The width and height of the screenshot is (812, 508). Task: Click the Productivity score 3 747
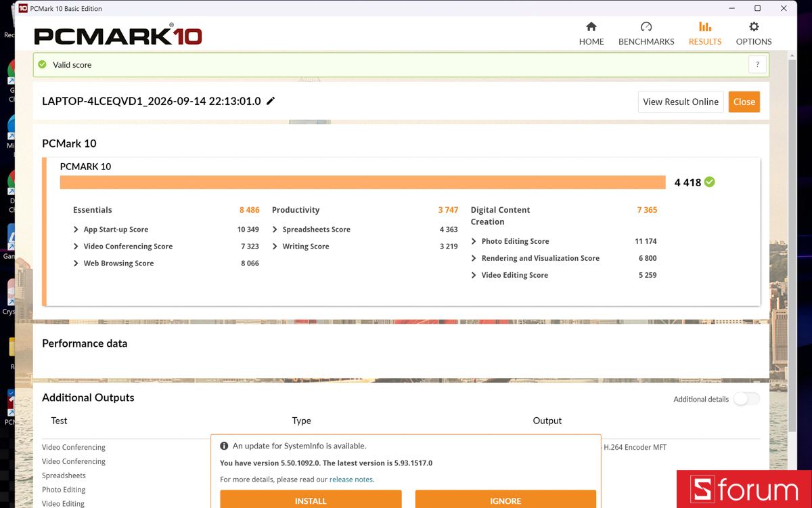(x=448, y=210)
